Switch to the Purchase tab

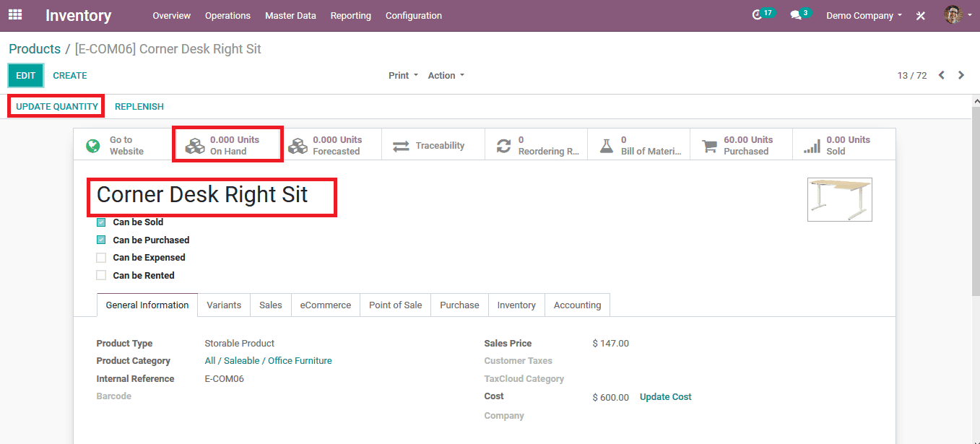[x=459, y=305]
